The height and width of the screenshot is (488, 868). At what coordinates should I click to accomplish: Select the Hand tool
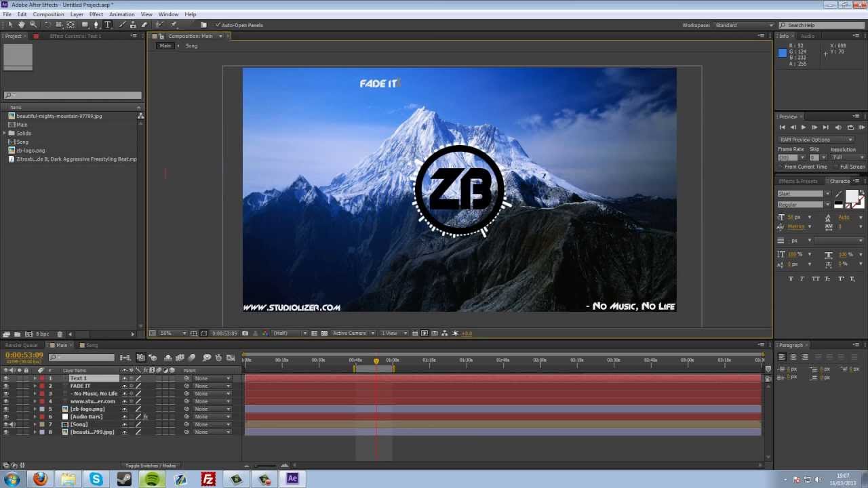(22, 24)
